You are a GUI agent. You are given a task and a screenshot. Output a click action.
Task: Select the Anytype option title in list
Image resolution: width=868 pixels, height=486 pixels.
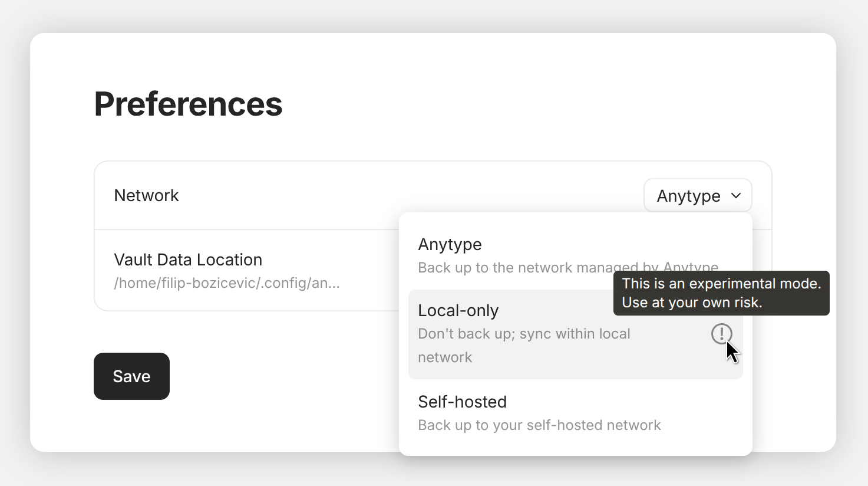pos(450,244)
